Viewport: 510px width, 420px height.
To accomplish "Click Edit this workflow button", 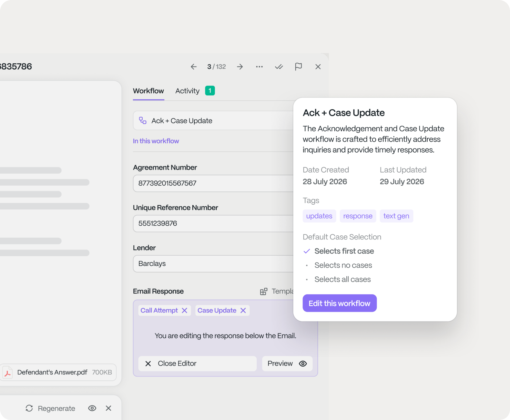I will [340, 303].
